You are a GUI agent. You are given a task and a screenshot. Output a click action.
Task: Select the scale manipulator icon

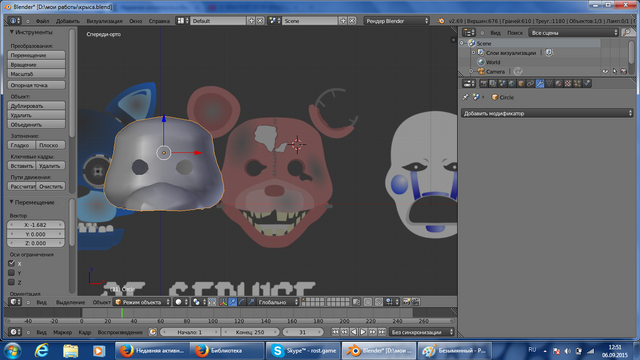251,302
